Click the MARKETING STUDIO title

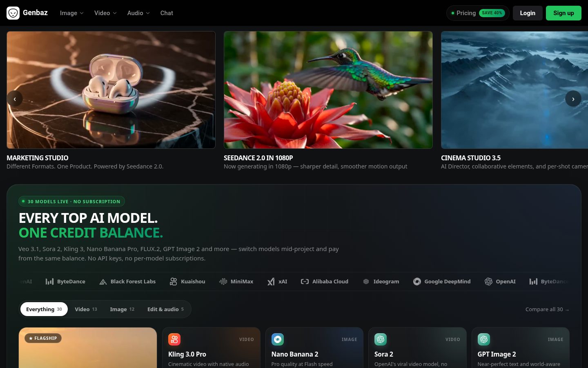pos(38,158)
